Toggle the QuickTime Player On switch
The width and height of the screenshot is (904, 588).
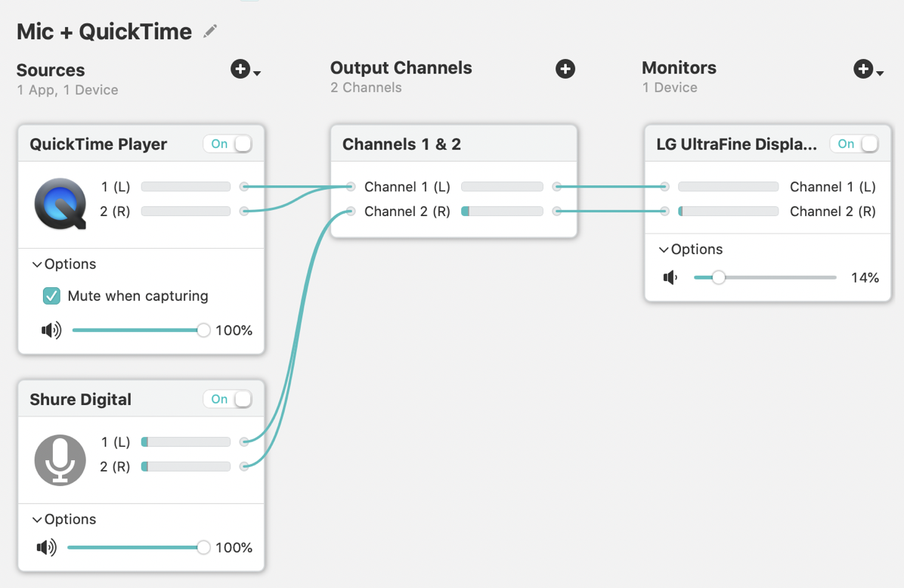point(228,144)
